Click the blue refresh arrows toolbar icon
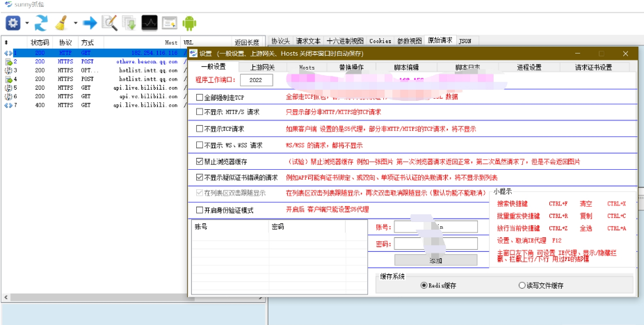Screen dimensions: 644x325 coord(41,23)
